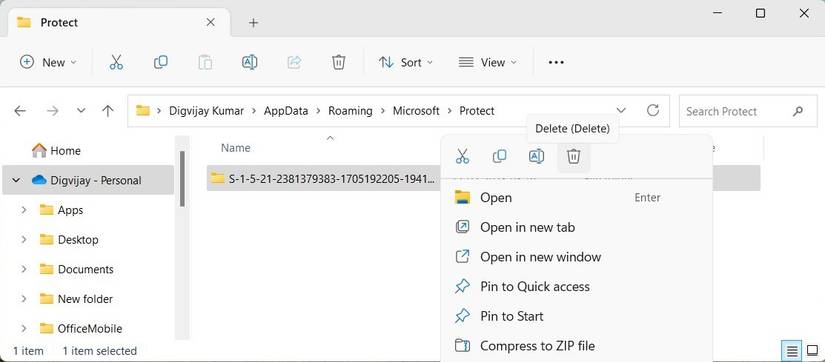Maximize the File Explorer window

click(x=760, y=14)
